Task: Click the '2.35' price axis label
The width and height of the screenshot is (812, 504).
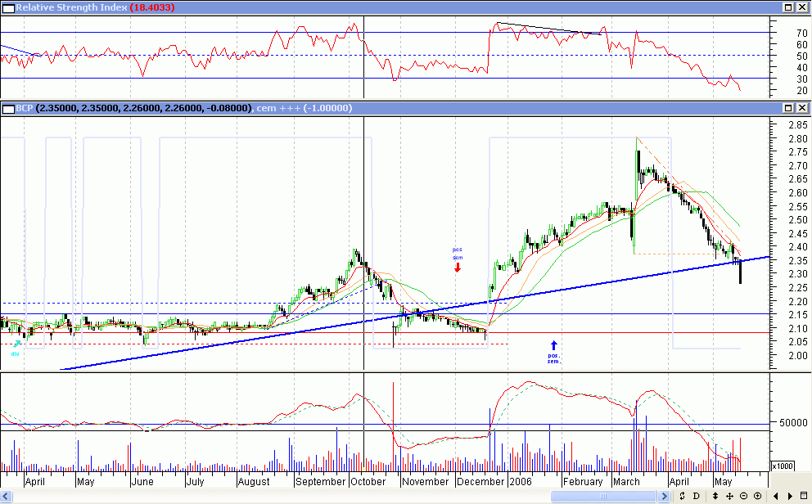Action: [x=798, y=261]
